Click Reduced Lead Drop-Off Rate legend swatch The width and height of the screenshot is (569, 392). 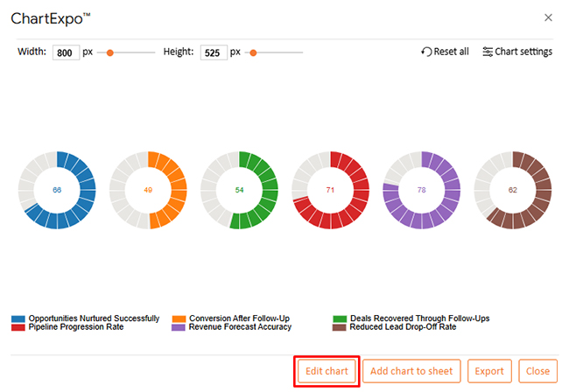pos(341,327)
